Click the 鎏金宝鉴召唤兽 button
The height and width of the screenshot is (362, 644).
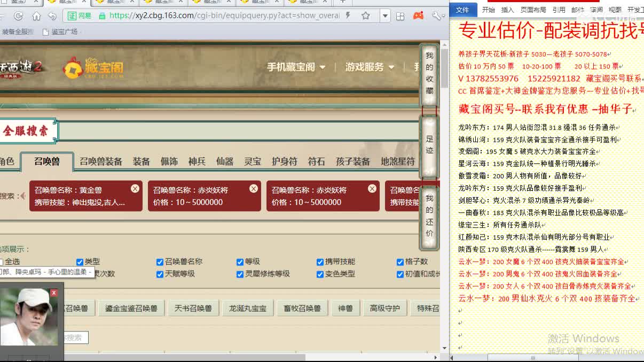coord(131,308)
